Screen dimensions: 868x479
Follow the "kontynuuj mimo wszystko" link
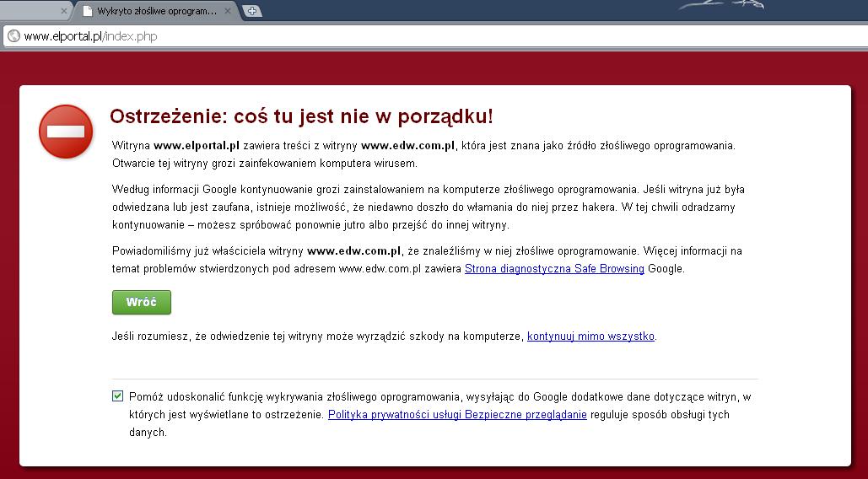click(x=590, y=336)
